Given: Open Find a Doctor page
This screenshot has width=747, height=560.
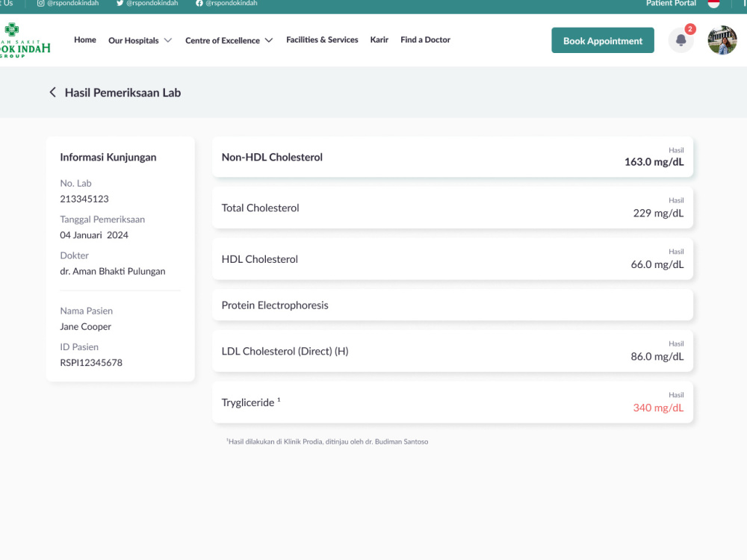Looking at the screenshot, I should coord(426,40).
